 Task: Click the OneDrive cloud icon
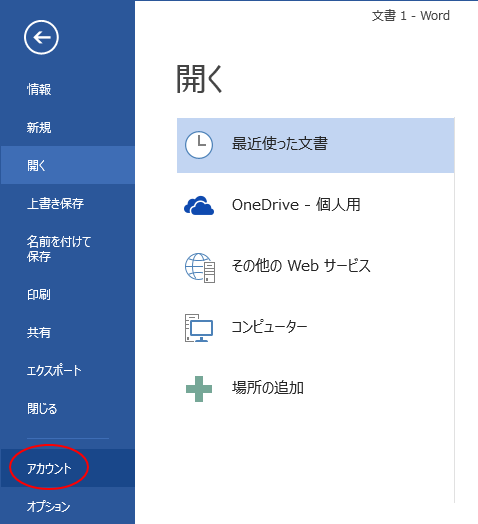coord(199,205)
